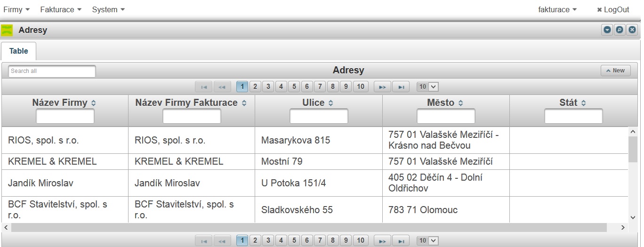This screenshot has width=644, height=247.
Task: Click KREMEL & KREMEL in Název Firmy Fakturace column
Action: click(179, 161)
